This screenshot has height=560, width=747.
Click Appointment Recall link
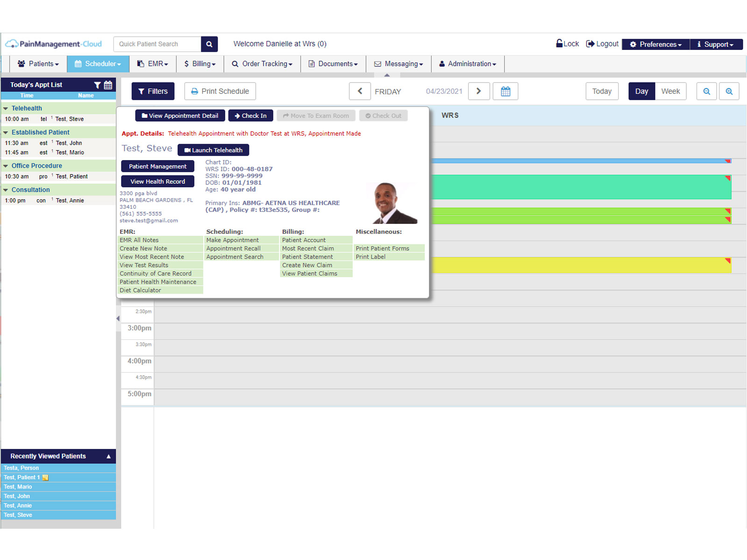[x=233, y=249]
